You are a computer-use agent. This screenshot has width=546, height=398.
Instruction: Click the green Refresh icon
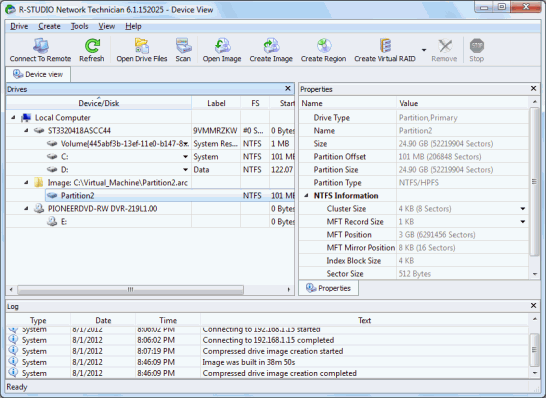(x=92, y=46)
